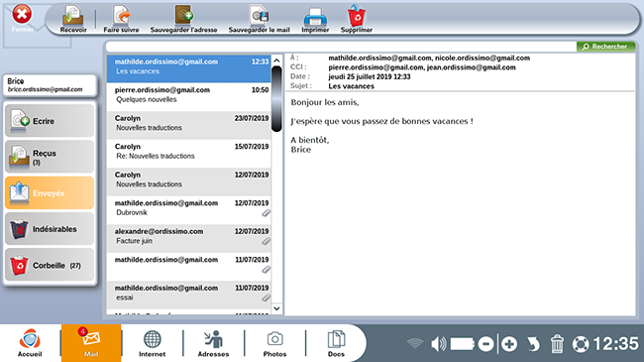This screenshot has height=362, width=644.
Task: Click the undo back arrow icon
Action: pyautogui.click(x=533, y=343)
